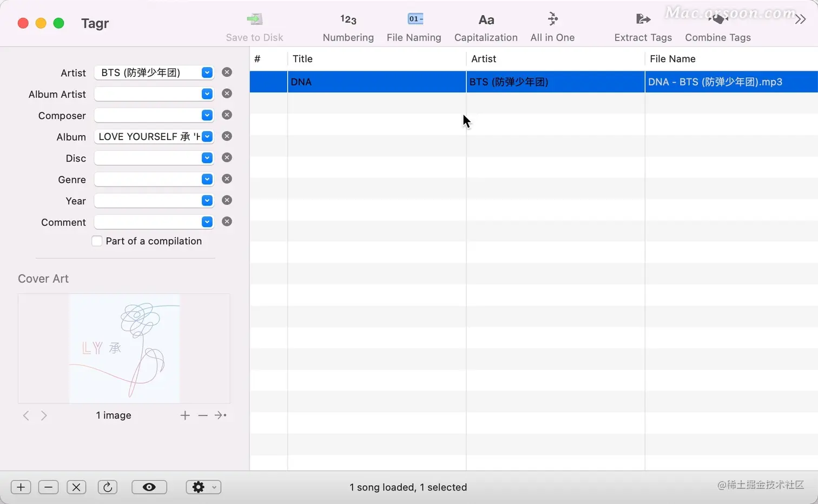The width and height of the screenshot is (818, 504).
Task: Export cover art with arrow icon
Action: click(x=221, y=415)
